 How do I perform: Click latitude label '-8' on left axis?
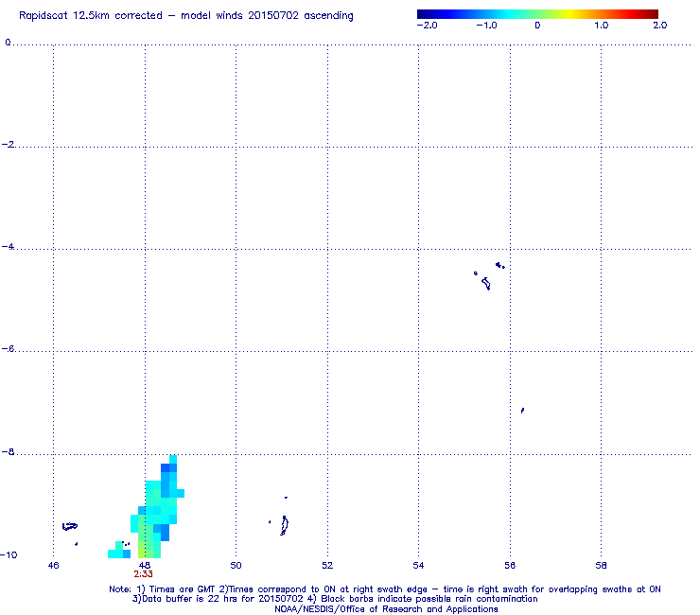pyautogui.click(x=8, y=451)
